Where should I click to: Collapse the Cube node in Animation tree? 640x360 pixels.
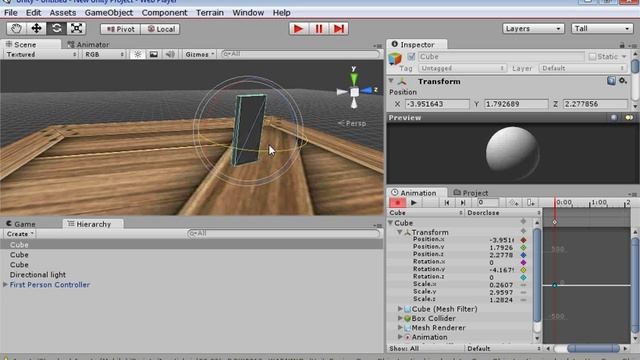391,223
